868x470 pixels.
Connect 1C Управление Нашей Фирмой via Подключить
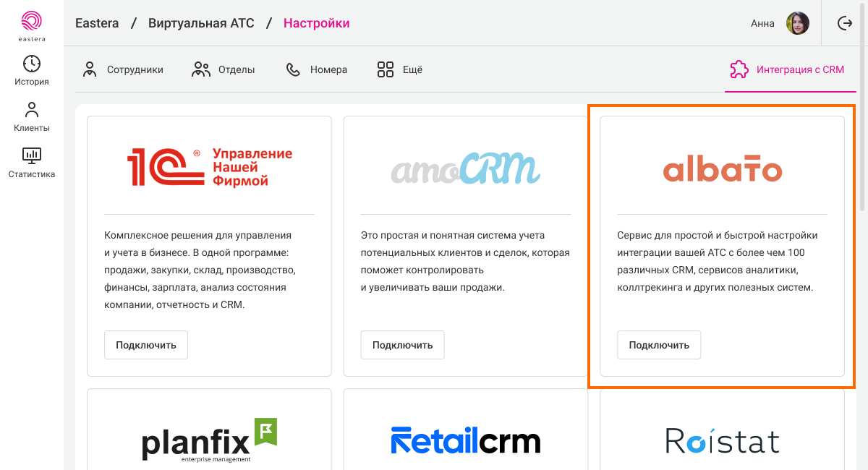click(146, 345)
